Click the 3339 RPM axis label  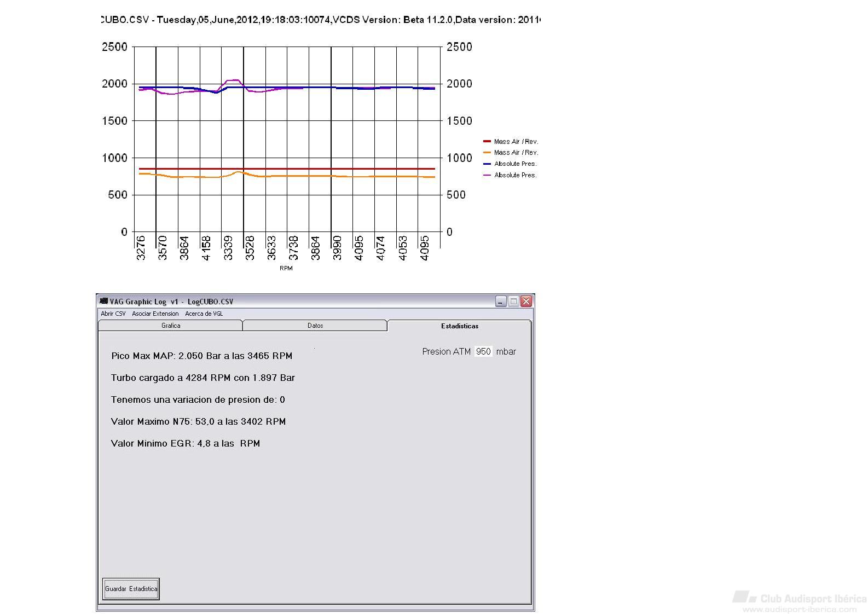point(228,247)
